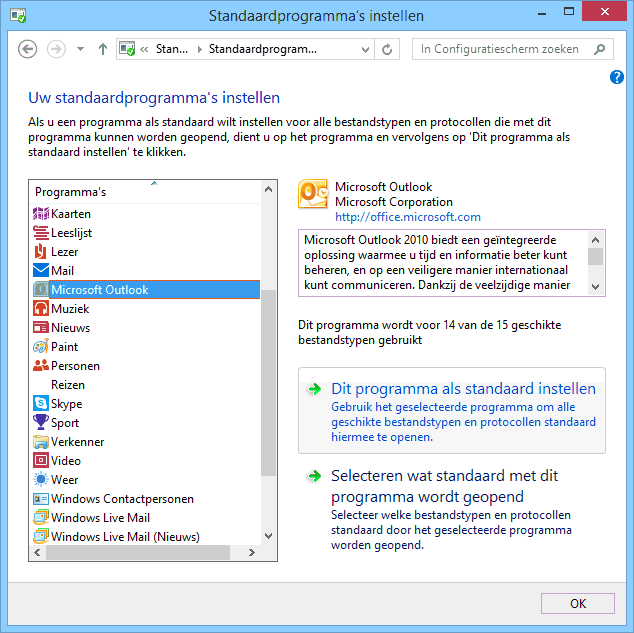Go back with the back arrow button
Screen dimensions: 634x633
pos(27,49)
